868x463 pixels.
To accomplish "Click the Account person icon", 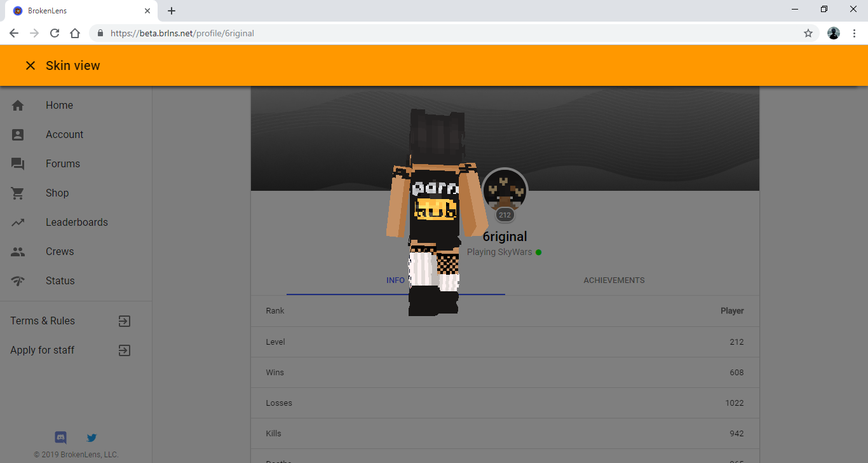I will click(x=18, y=135).
